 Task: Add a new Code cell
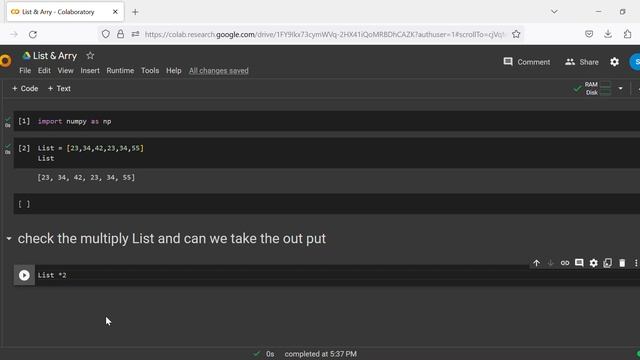point(25,89)
